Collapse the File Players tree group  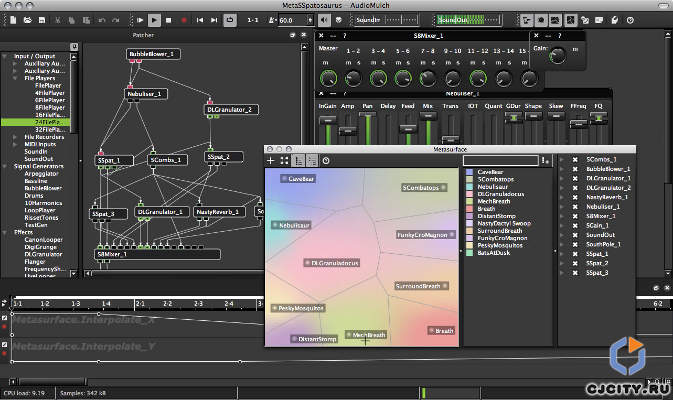[15, 78]
